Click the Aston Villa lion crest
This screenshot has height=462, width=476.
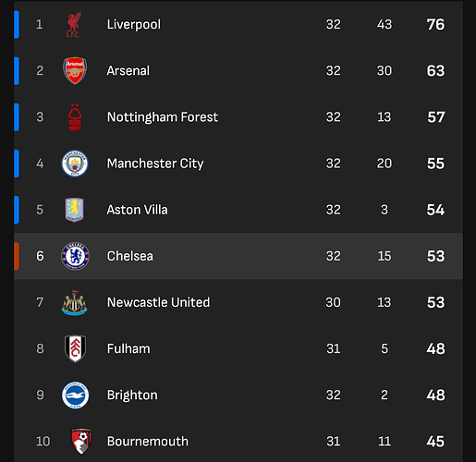pyautogui.click(x=74, y=210)
